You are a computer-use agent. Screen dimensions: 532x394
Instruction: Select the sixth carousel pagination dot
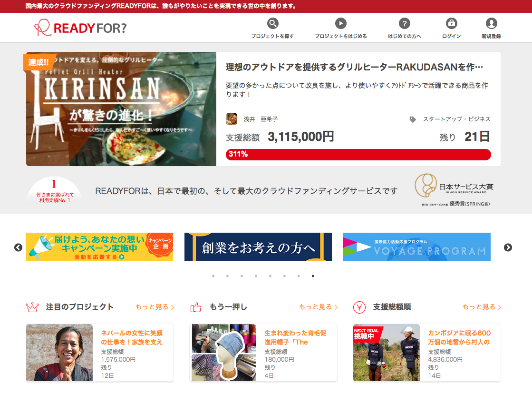(x=284, y=276)
